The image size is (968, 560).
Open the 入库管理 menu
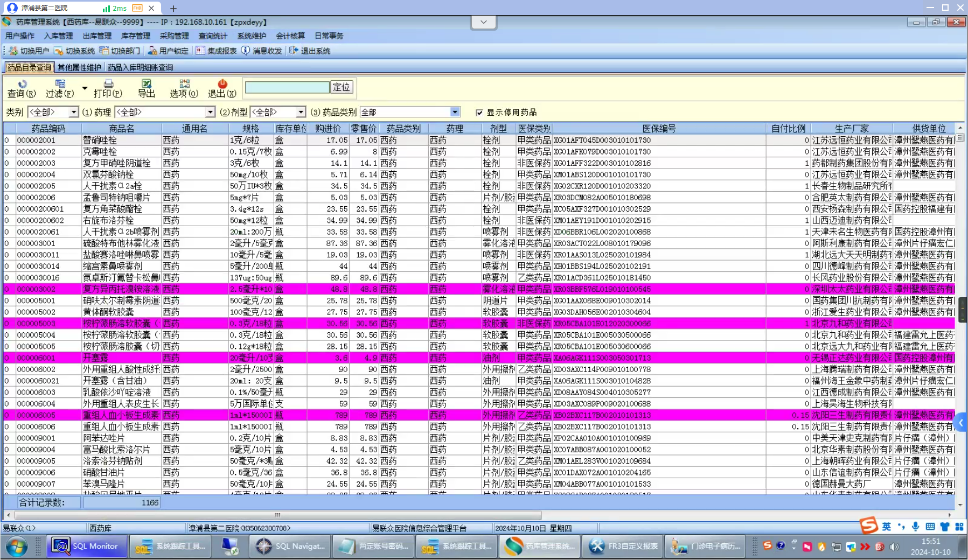[x=58, y=36]
